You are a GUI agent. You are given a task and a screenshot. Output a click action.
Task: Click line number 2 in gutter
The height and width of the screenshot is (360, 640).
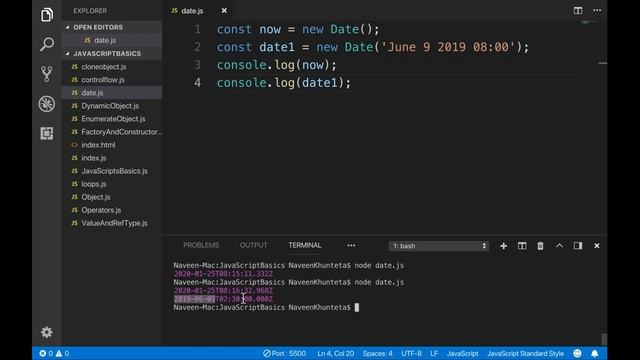pos(198,47)
